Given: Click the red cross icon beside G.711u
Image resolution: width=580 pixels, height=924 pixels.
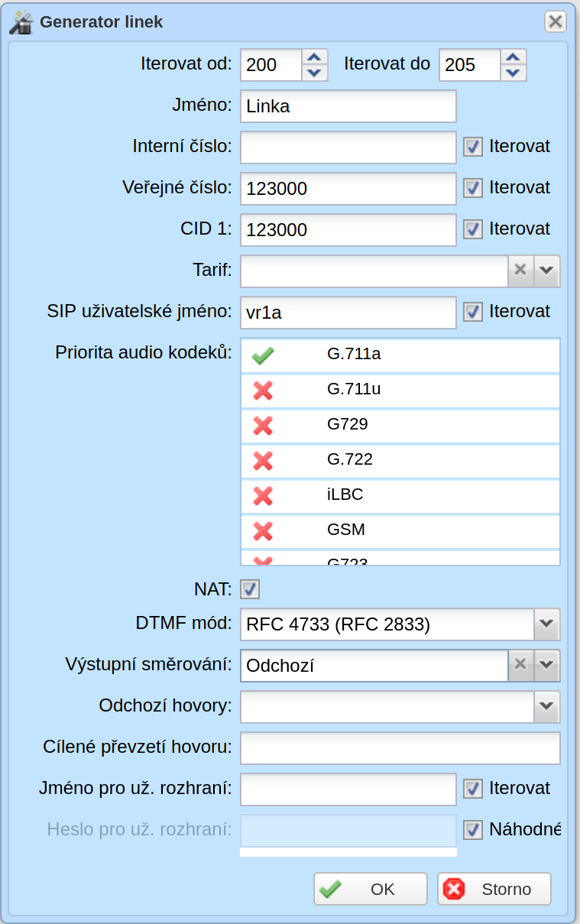Looking at the screenshot, I should (x=263, y=391).
